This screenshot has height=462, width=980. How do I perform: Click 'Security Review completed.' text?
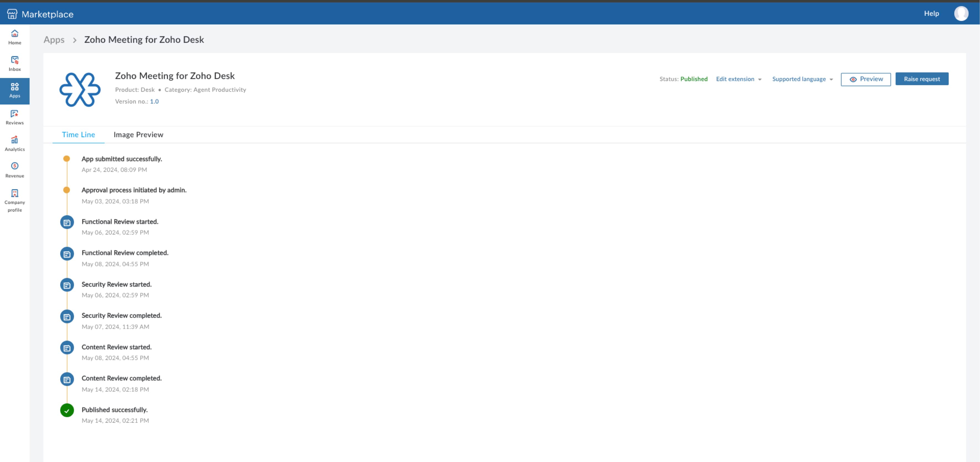[x=121, y=316]
